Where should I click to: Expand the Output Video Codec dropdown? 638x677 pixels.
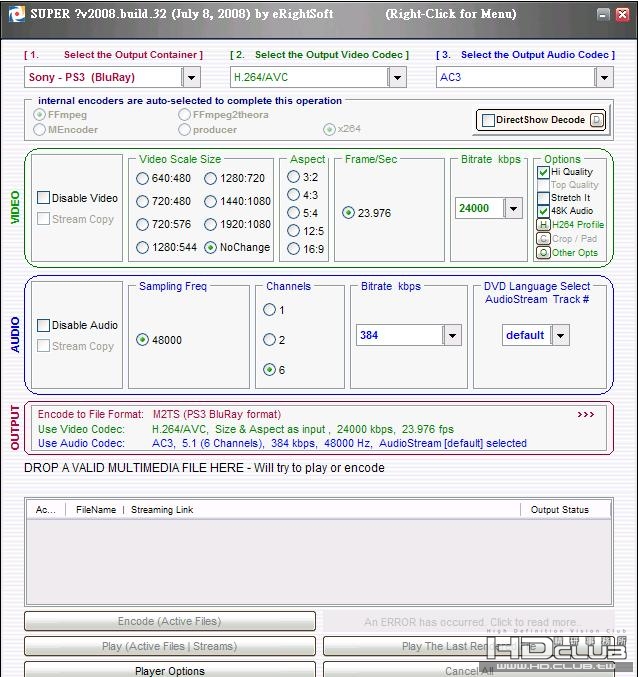398,77
